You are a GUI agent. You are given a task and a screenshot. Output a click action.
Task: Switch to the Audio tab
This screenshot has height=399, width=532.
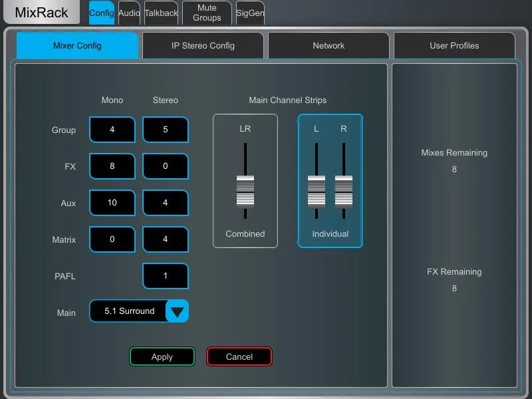tap(129, 13)
